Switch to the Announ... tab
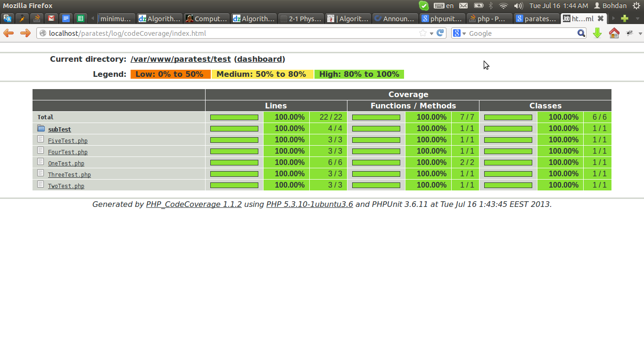Viewport: 644px width, 362px height. pos(395,18)
